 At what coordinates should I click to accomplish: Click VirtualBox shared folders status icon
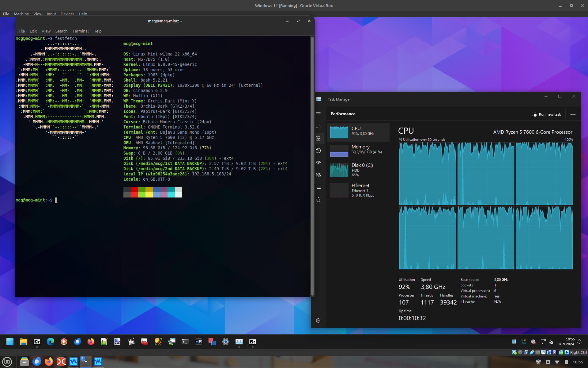coord(537,352)
